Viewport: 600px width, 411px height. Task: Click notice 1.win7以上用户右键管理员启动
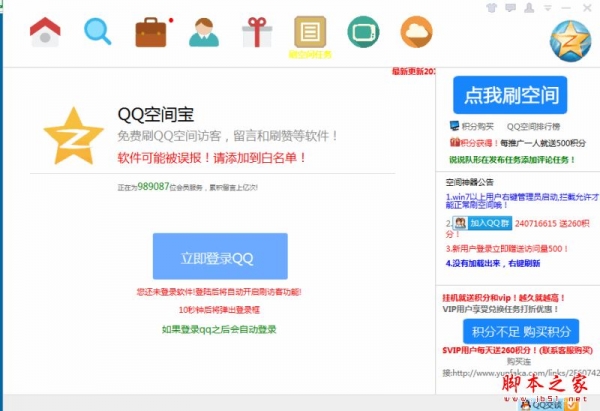coord(523,201)
